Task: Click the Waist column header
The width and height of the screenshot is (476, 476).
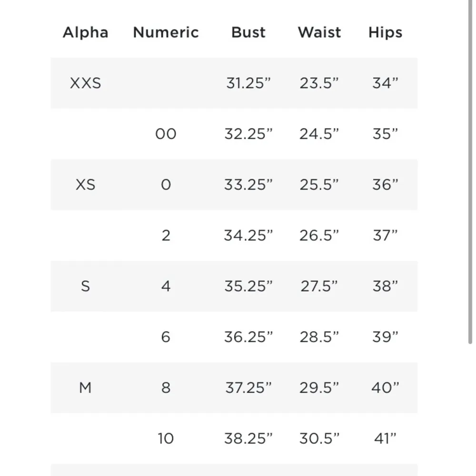Action: point(319,32)
